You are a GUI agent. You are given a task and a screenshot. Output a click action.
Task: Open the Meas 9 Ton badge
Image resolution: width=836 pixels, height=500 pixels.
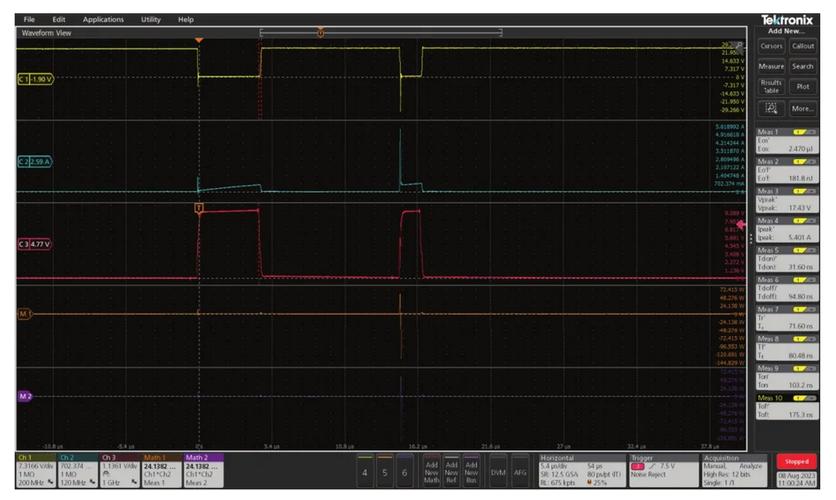click(x=787, y=377)
